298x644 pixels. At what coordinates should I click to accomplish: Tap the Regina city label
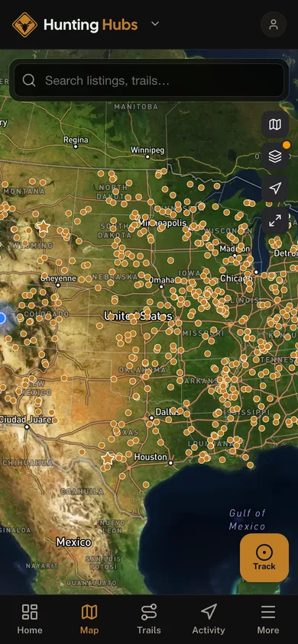(x=76, y=140)
